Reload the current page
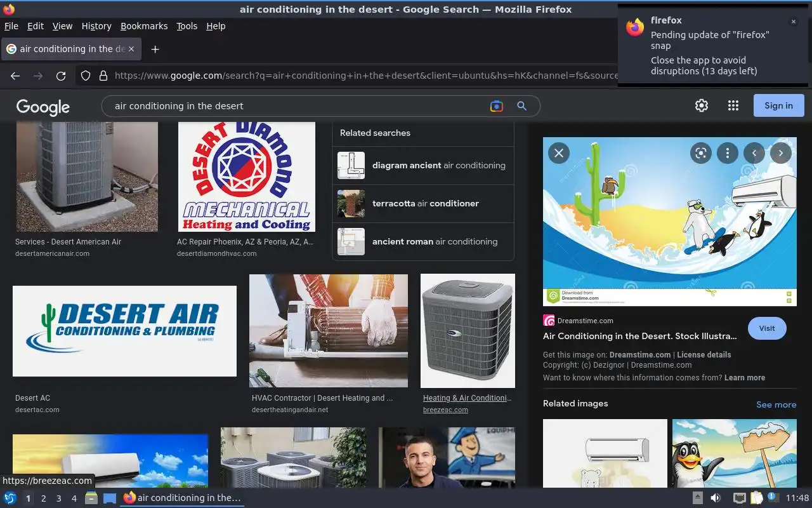The image size is (812, 508). click(x=61, y=76)
